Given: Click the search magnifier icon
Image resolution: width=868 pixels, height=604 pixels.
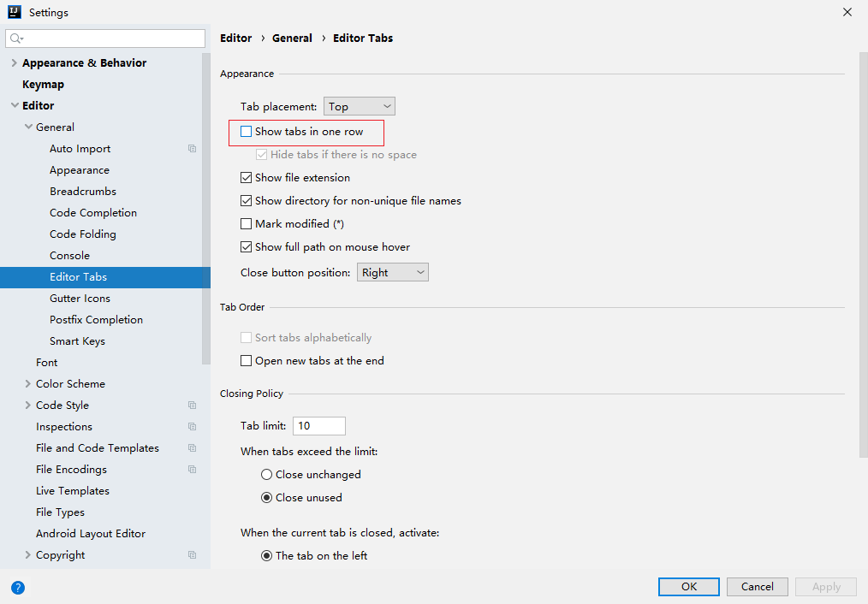Looking at the screenshot, I should (16, 38).
